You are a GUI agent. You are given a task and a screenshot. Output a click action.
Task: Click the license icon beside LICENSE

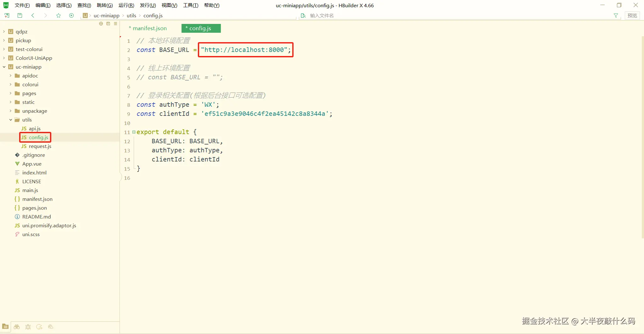17,181
